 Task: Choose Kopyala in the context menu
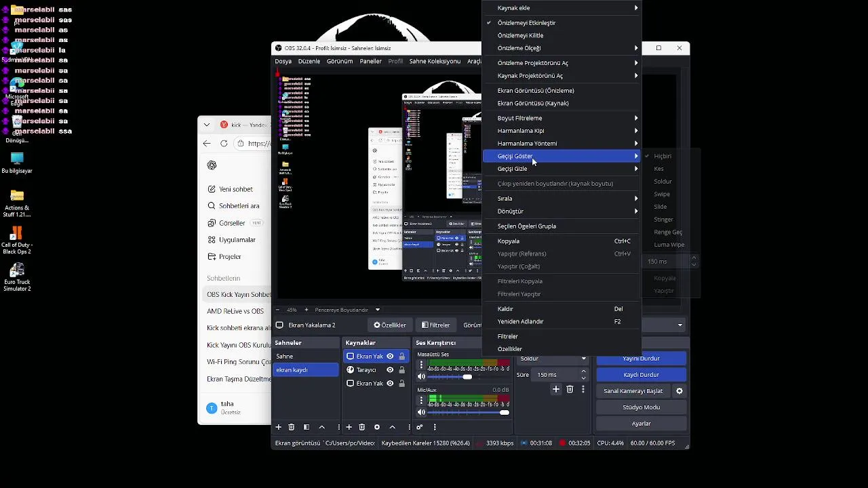pos(561,241)
